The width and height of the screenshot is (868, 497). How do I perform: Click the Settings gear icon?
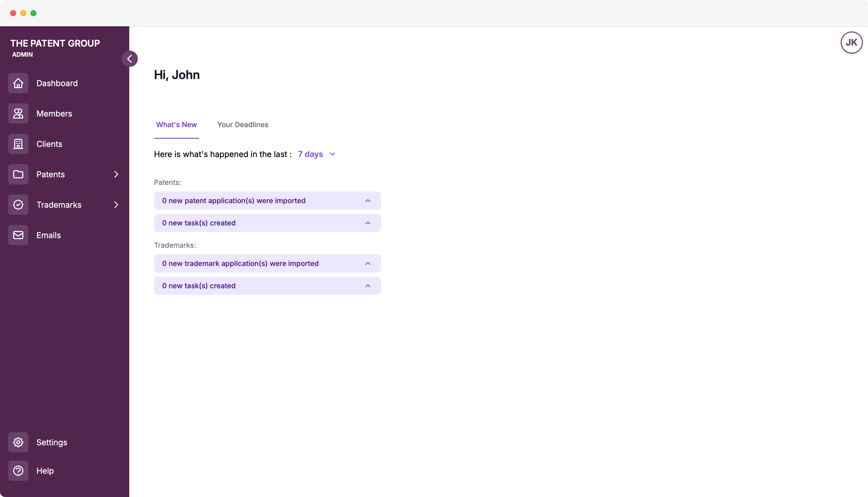pyautogui.click(x=18, y=442)
